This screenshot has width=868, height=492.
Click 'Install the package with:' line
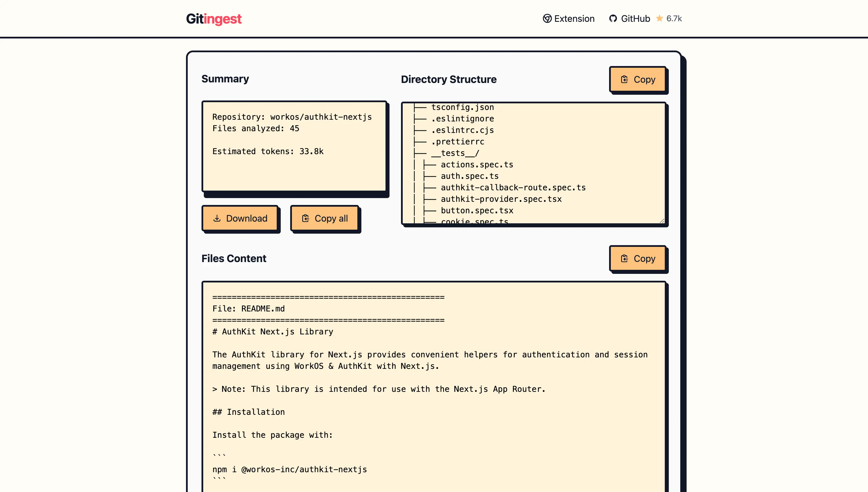(273, 435)
